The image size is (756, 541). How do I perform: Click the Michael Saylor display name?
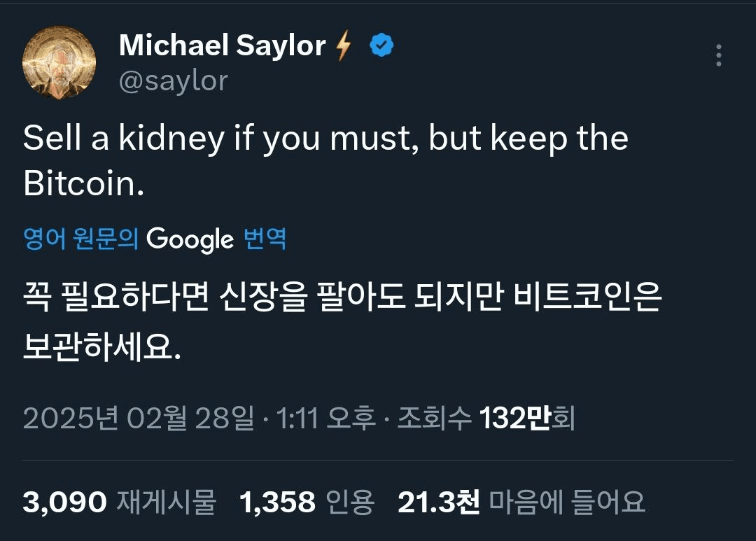click(223, 46)
